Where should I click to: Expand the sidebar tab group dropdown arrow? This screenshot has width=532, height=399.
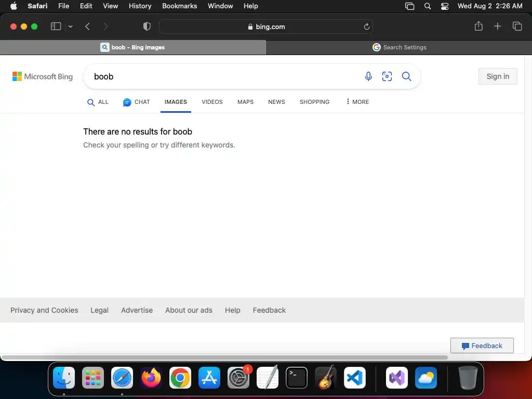click(70, 26)
